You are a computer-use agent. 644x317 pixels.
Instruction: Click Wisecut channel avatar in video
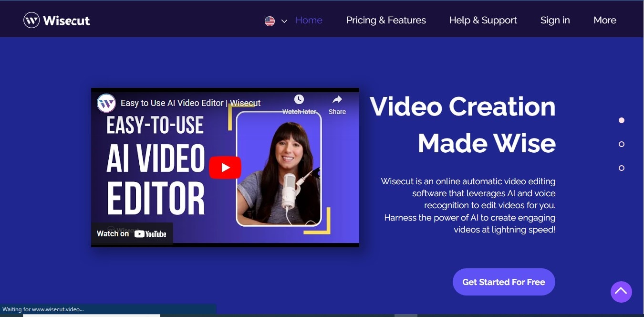point(106,103)
